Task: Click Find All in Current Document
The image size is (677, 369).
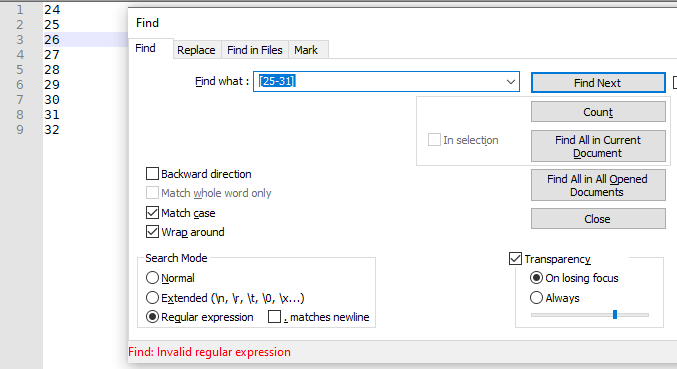Action: point(598,146)
